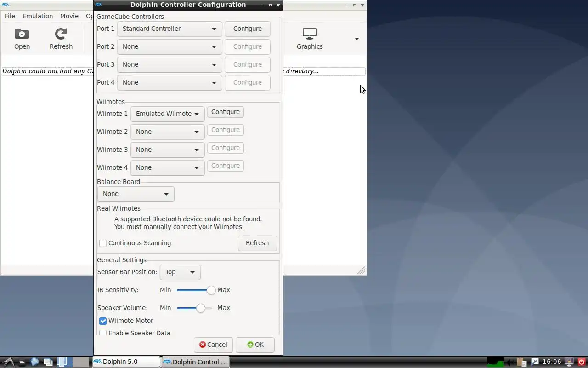Screen dimensions: 588x368
Task: Click the IR Sensitivity slider
Action: (194, 290)
